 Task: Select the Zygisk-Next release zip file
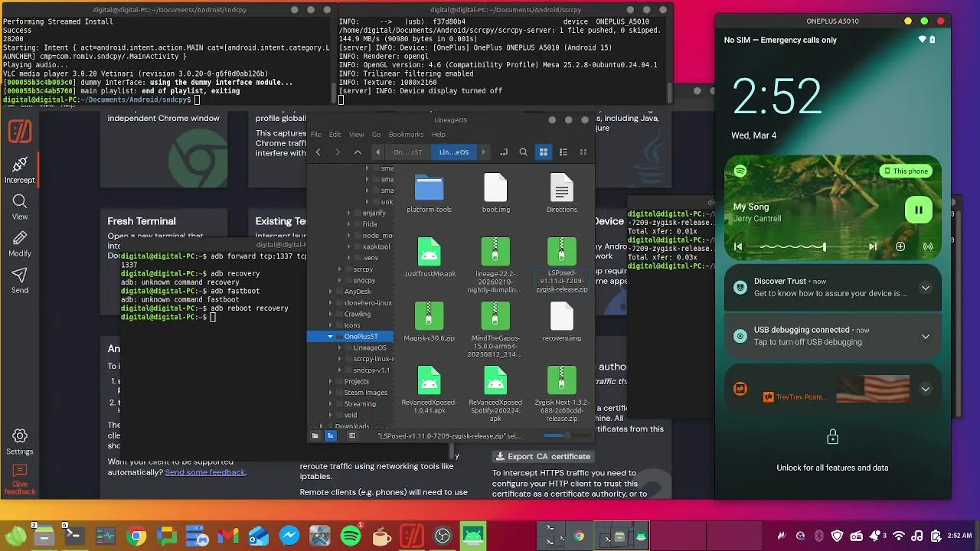pyautogui.click(x=561, y=394)
